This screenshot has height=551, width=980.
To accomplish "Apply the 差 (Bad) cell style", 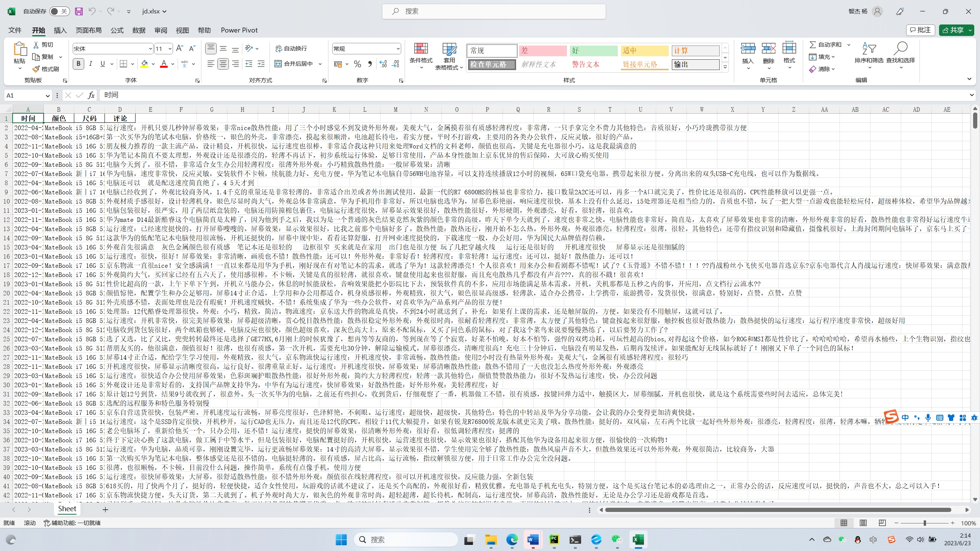I will pyautogui.click(x=543, y=51).
